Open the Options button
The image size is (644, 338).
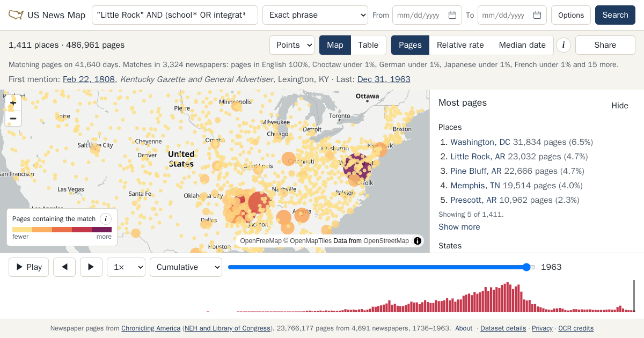571,15
